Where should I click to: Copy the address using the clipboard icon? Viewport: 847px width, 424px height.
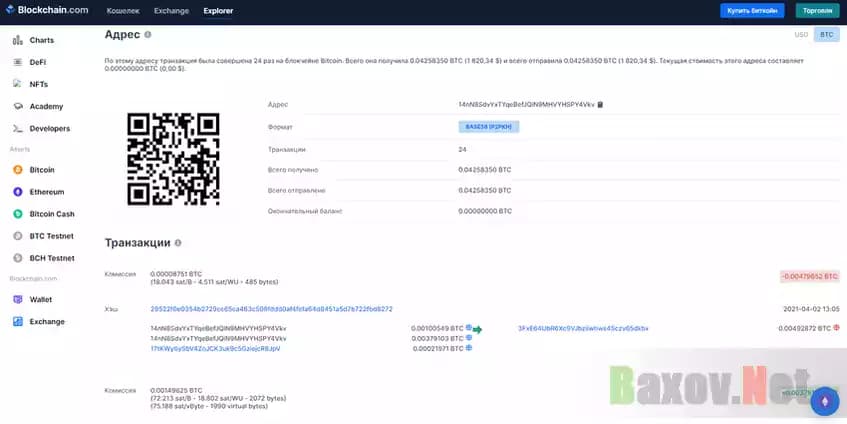599,105
